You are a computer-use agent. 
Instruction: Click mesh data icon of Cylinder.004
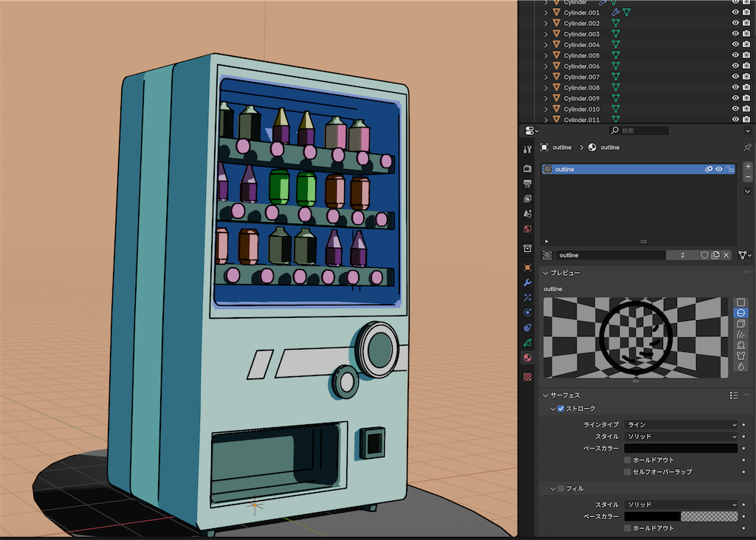tap(616, 45)
